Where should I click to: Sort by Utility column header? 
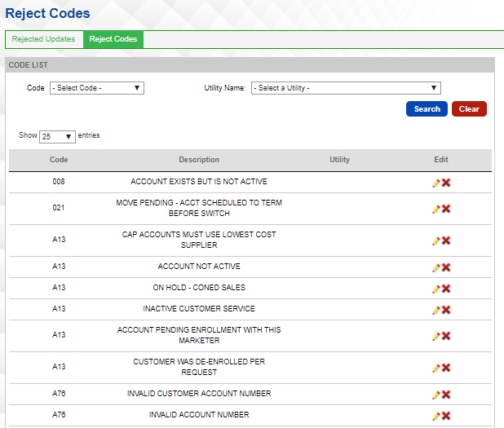[x=339, y=160]
